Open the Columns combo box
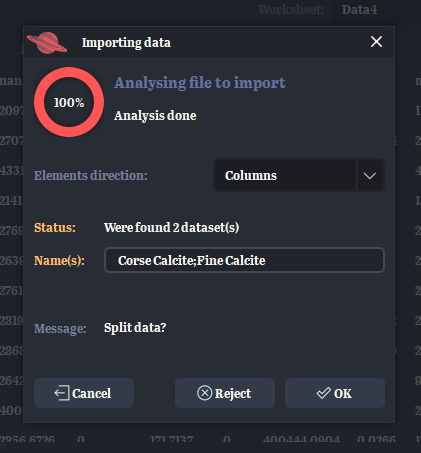 point(299,175)
